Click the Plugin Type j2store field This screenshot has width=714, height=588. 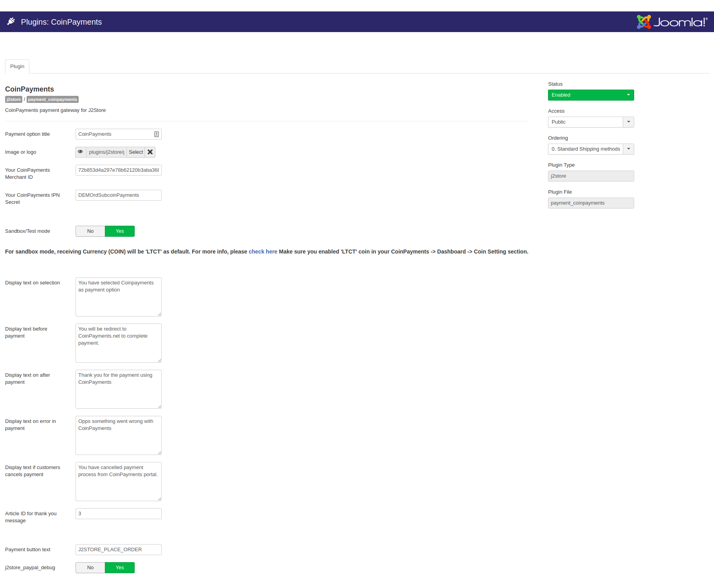pyautogui.click(x=591, y=176)
